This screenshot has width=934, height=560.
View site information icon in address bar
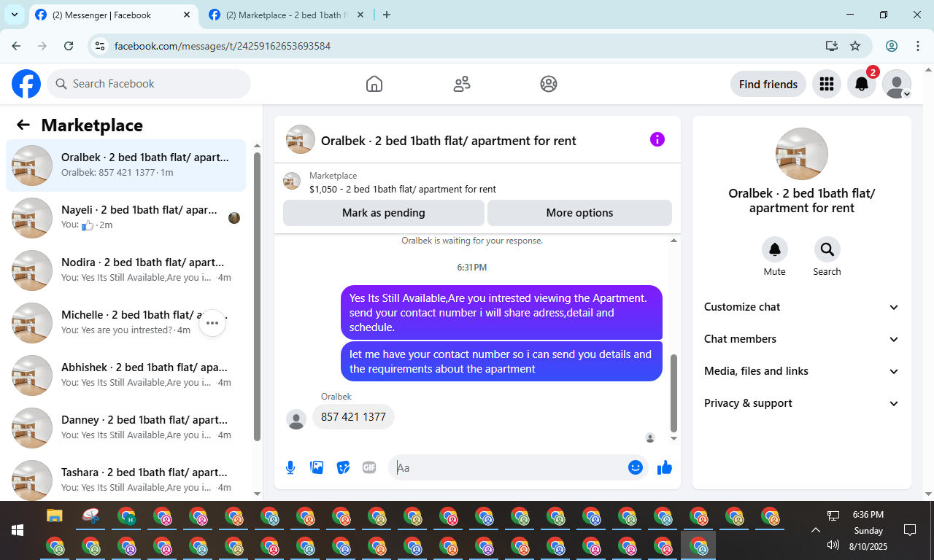click(101, 46)
